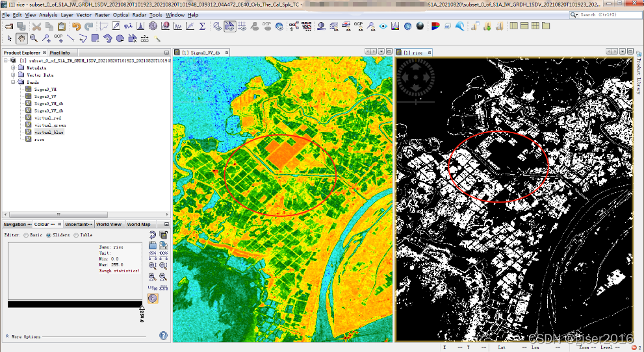Switch to the World Map tab

[138, 225]
